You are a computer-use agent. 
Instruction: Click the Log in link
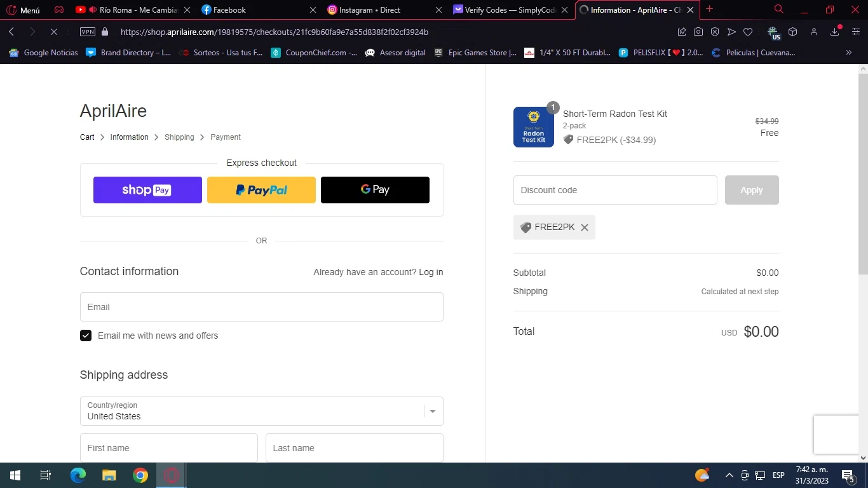(x=431, y=272)
